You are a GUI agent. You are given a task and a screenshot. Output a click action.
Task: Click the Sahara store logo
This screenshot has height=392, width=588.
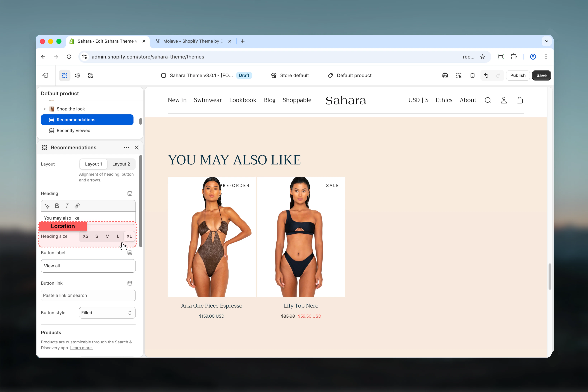tap(346, 100)
